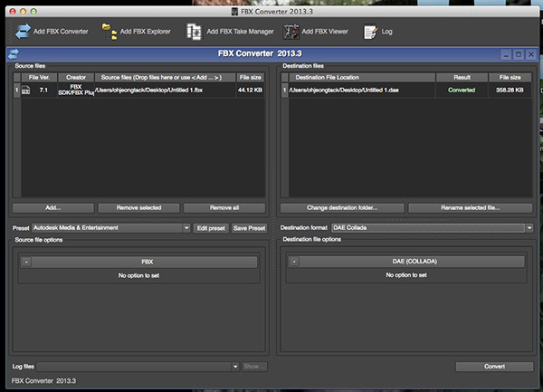Close the window with red button

coord(13,12)
